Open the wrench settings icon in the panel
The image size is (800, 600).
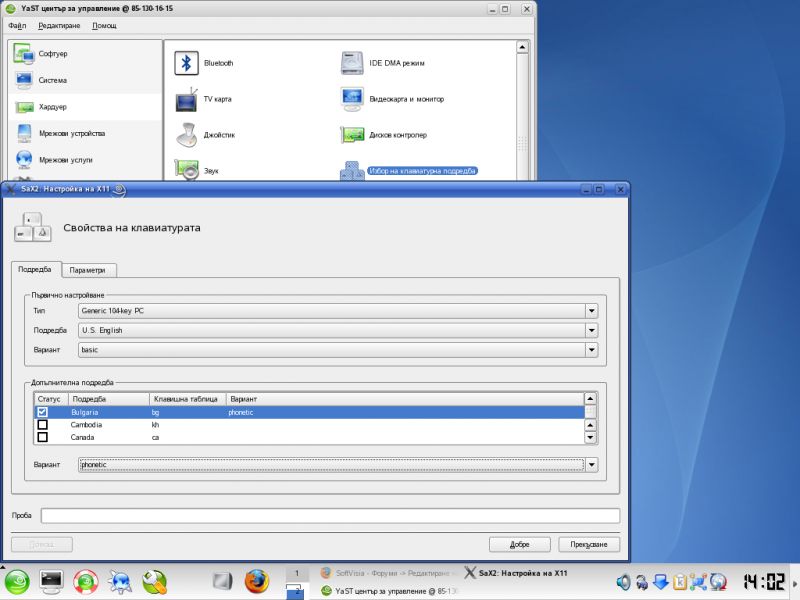click(155, 582)
